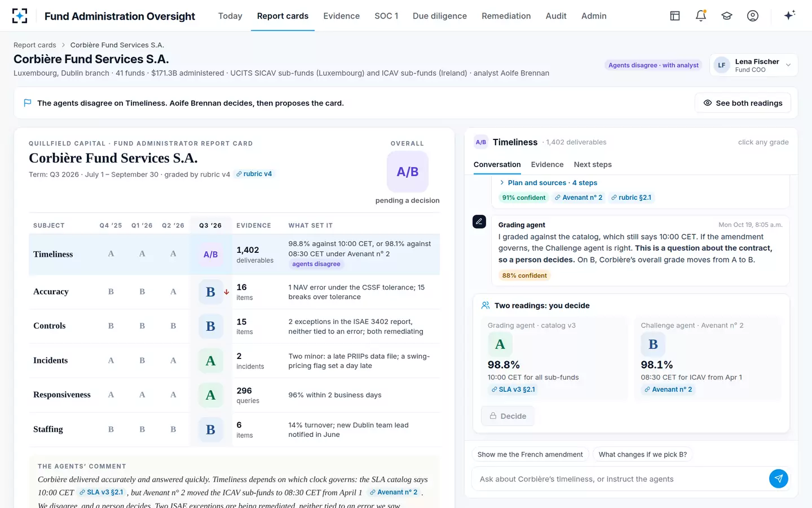
Task: Go to the Admin tab
Action: (594, 16)
